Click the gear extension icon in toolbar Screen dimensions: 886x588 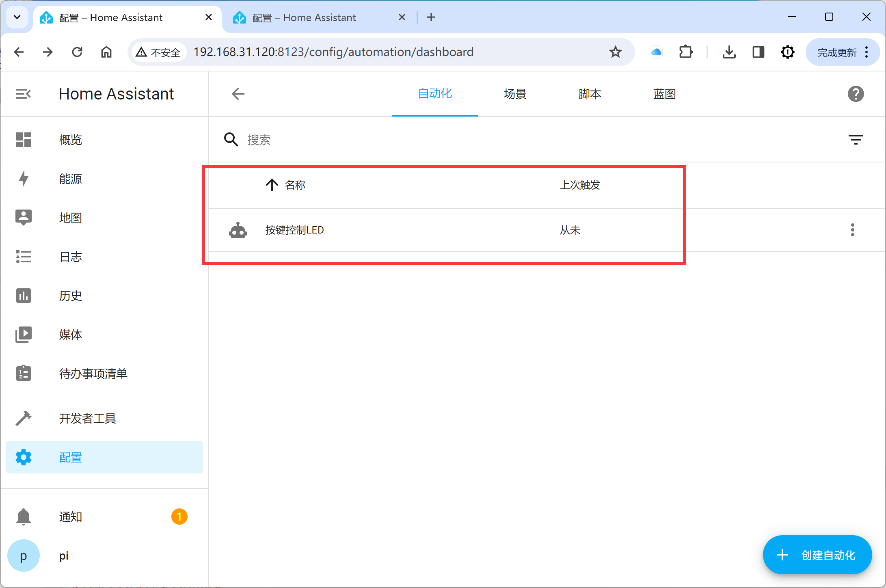[x=788, y=52]
